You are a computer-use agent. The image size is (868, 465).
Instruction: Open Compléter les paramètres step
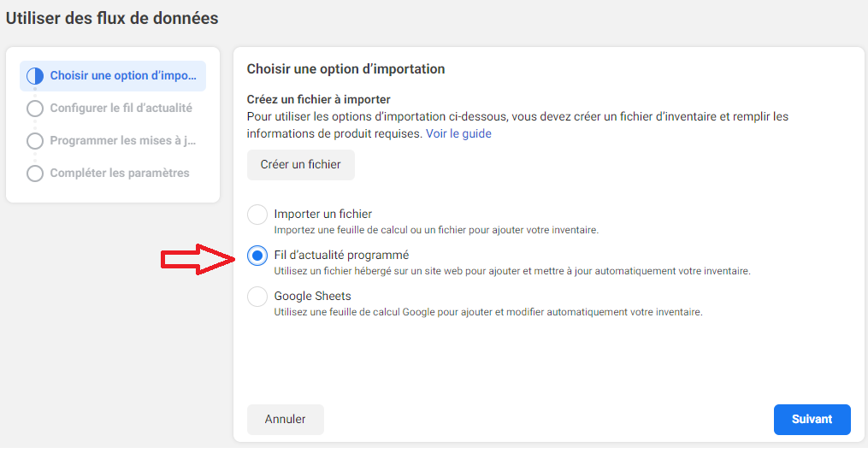point(108,174)
